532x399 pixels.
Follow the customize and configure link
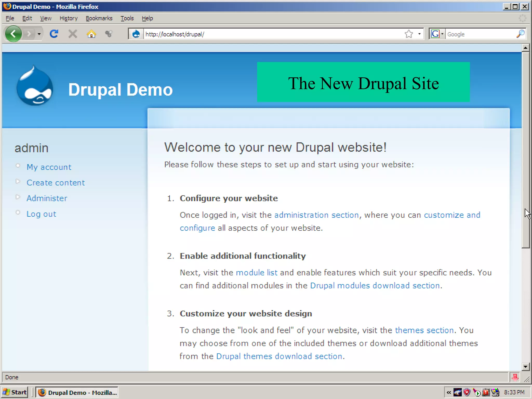pos(452,215)
